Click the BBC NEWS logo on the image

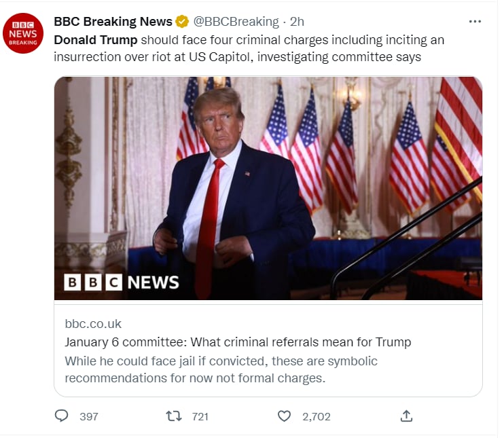coord(121,282)
